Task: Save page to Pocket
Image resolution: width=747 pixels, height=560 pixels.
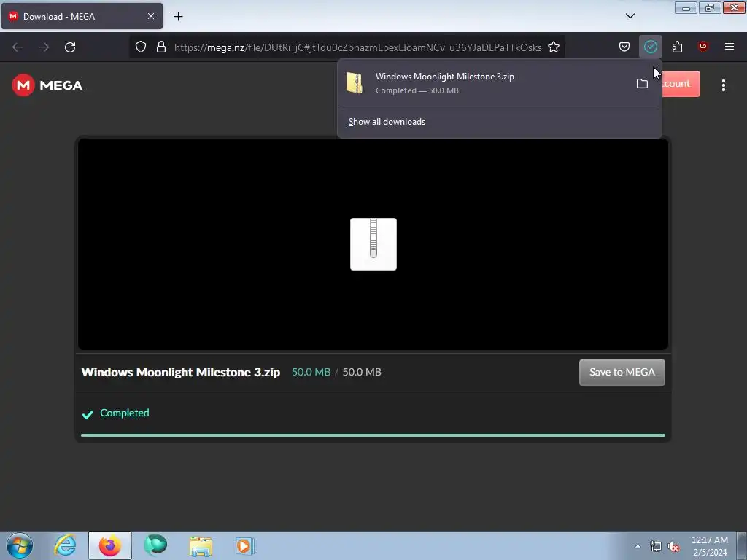Action: click(624, 47)
